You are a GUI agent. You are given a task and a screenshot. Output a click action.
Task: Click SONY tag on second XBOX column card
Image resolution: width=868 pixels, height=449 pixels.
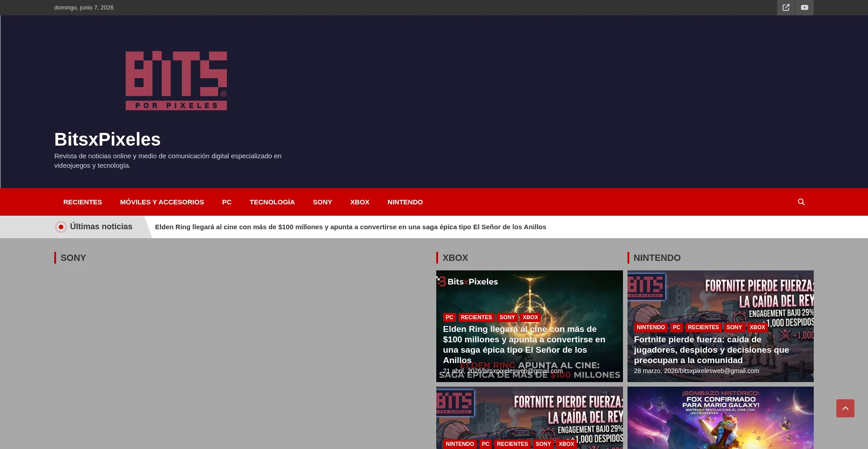click(543, 444)
